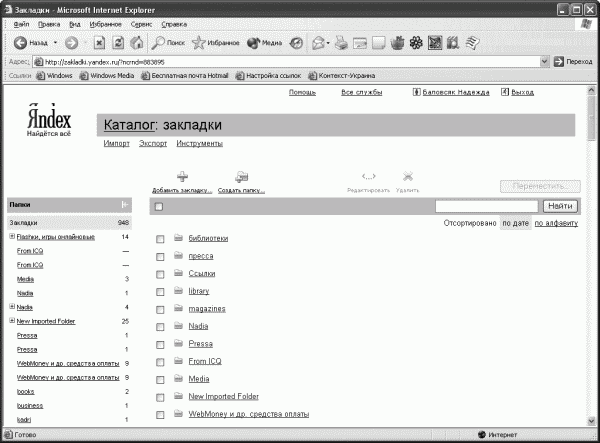Collapse the Папки panel with its arrow icon
This screenshot has height=443, width=600.
(124, 205)
